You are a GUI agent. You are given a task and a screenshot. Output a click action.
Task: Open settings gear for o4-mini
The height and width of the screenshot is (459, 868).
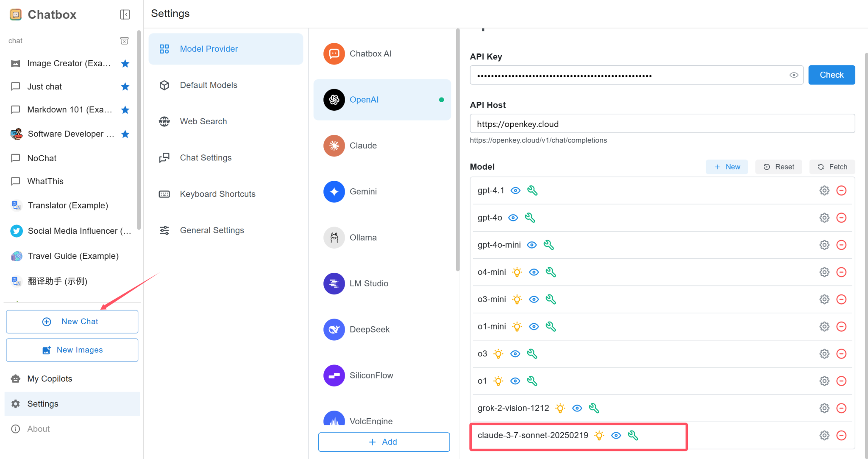point(824,272)
